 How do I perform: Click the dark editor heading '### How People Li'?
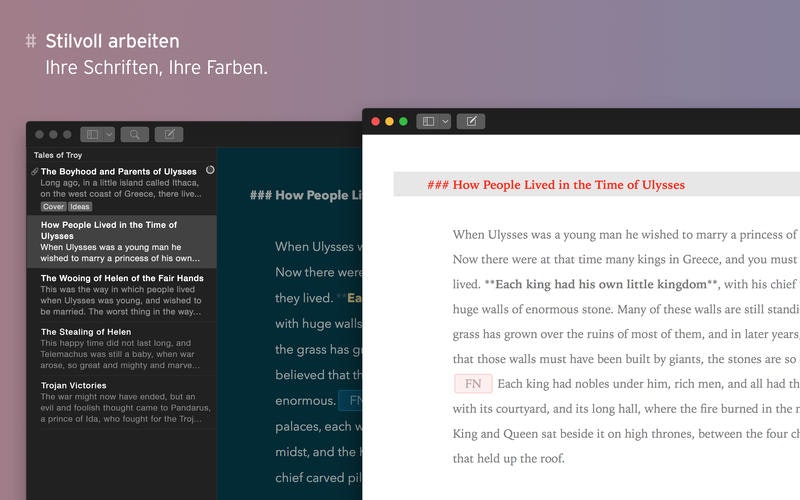pos(306,195)
